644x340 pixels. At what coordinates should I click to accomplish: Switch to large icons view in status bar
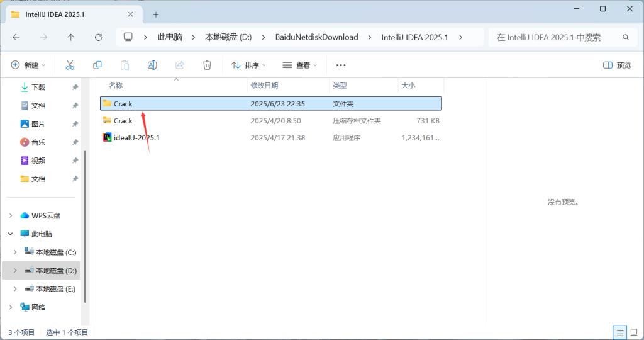point(634,332)
